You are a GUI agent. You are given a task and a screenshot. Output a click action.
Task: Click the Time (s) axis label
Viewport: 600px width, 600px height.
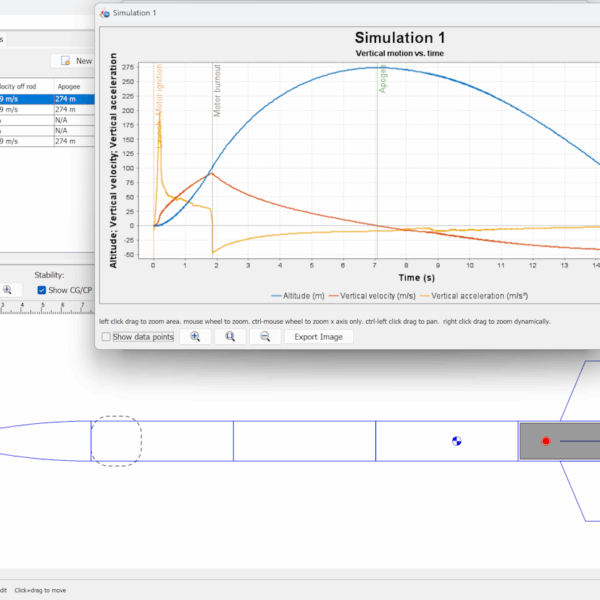click(x=417, y=277)
